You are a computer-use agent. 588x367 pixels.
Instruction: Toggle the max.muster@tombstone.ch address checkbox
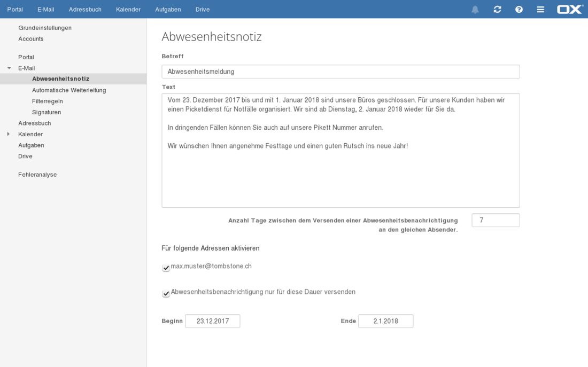click(x=166, y=267)
